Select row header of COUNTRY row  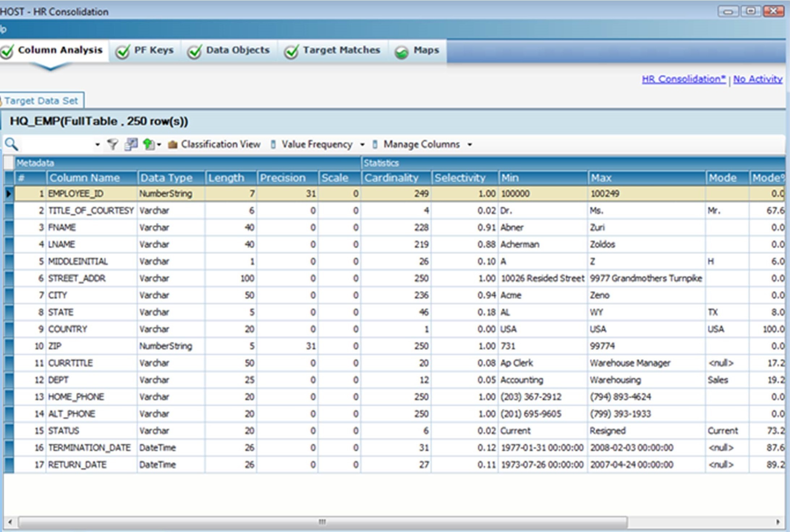(9, 329)
